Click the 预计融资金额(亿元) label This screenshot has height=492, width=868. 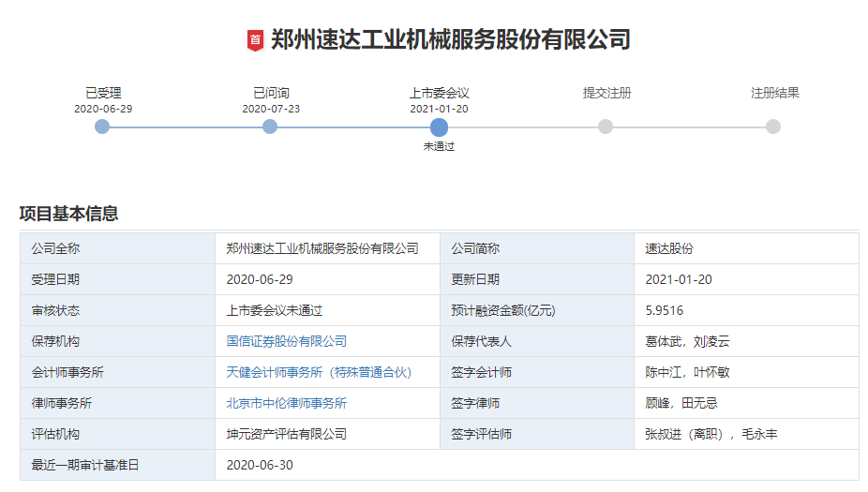point(502,310)
